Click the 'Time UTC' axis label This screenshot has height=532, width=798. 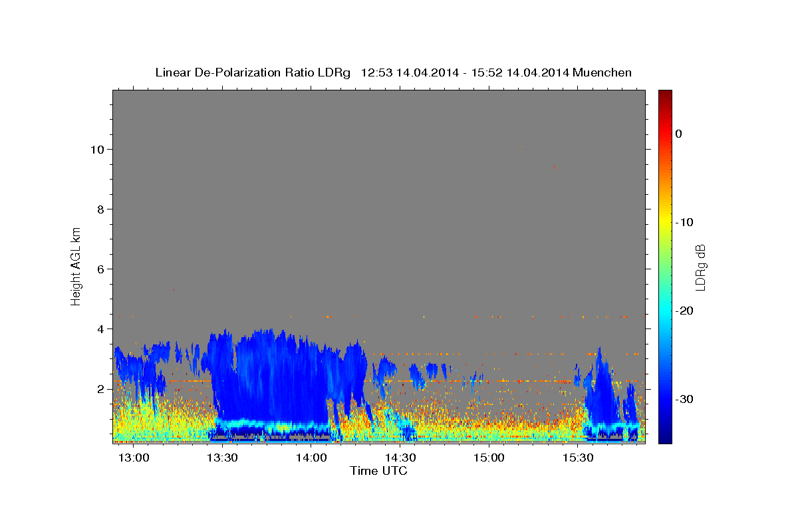click(x=378, y=471)
